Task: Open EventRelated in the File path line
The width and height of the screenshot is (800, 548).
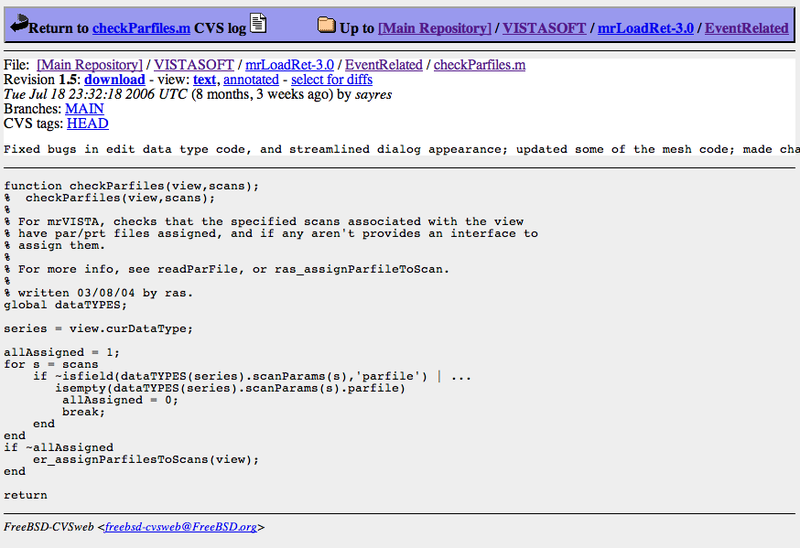Action: [384, 65]
